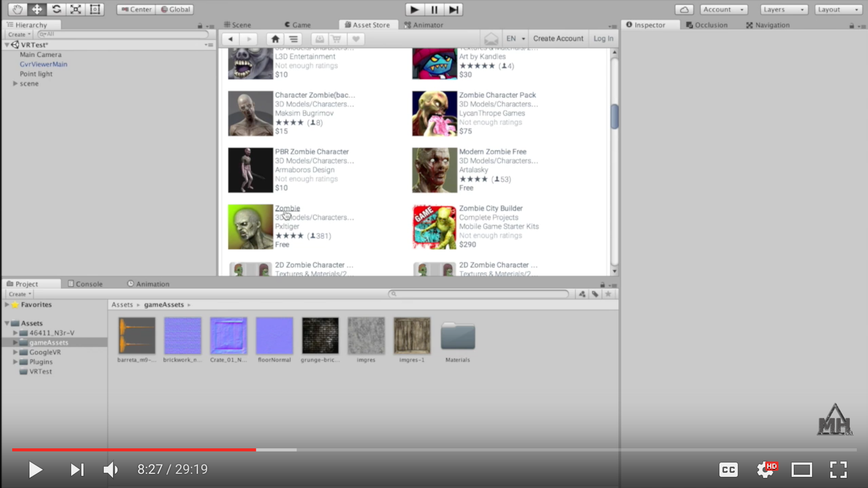Seek in the YouTube progress bar

pyautogui.click(x=434, y=450)
